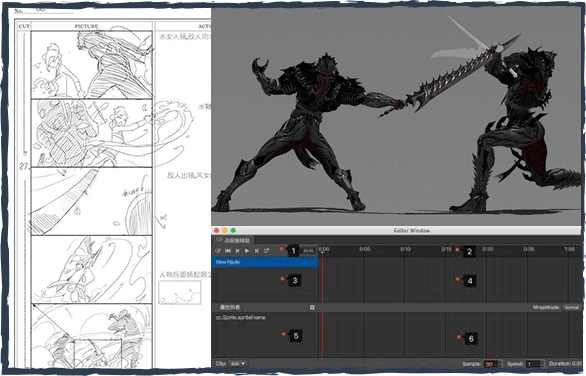This screenshot has height=376, width=586.
Task: Step back to previous frame
Action: coord(237,251)
